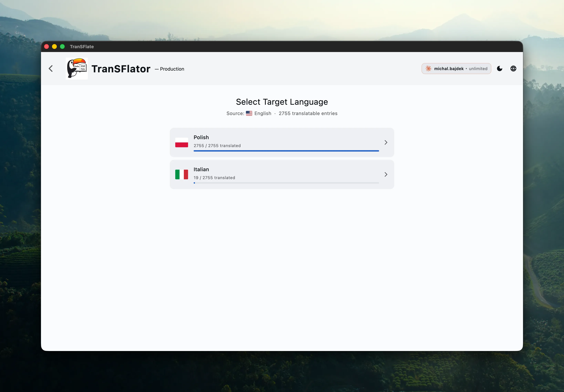Open the Italian translation via its chevron
The width and height of the screenshot is (564, 392).
(385, 174)
